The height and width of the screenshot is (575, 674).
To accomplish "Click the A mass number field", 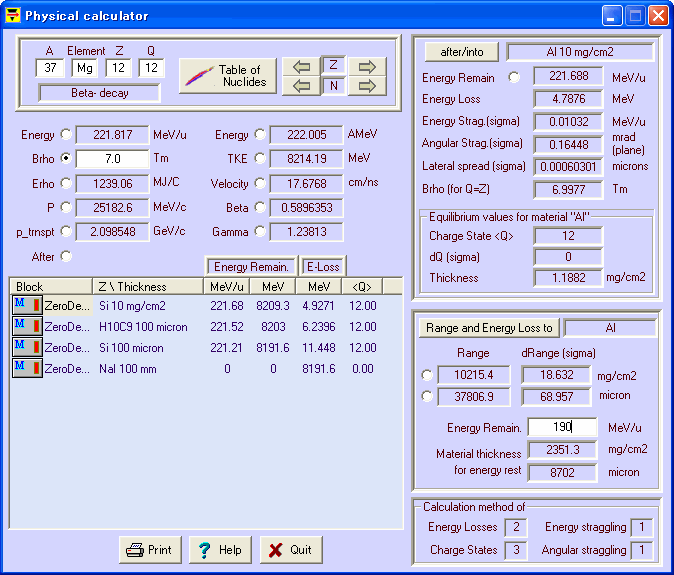I will 50,68.
